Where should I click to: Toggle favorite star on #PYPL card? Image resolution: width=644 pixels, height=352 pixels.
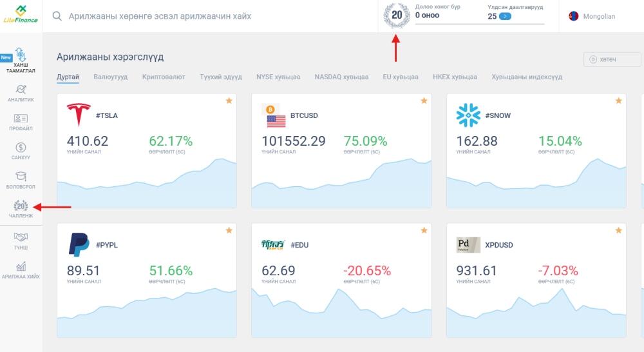point(229,230)
